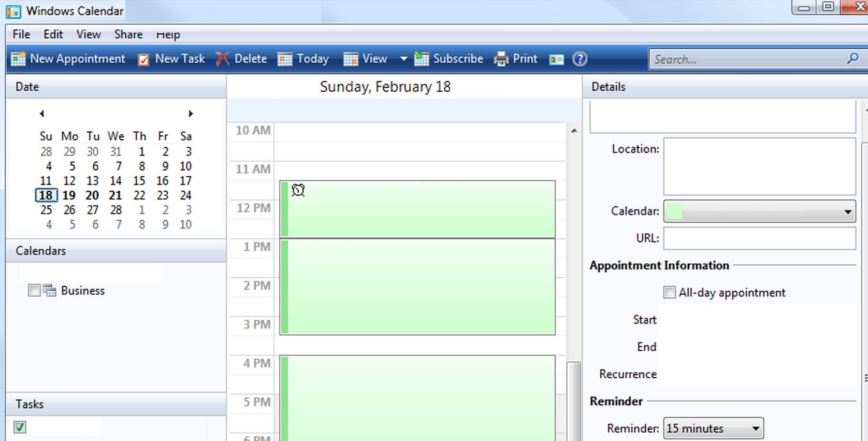
Task: Click the Sunday, February 18 date header
Action: (x=385, y=87)
